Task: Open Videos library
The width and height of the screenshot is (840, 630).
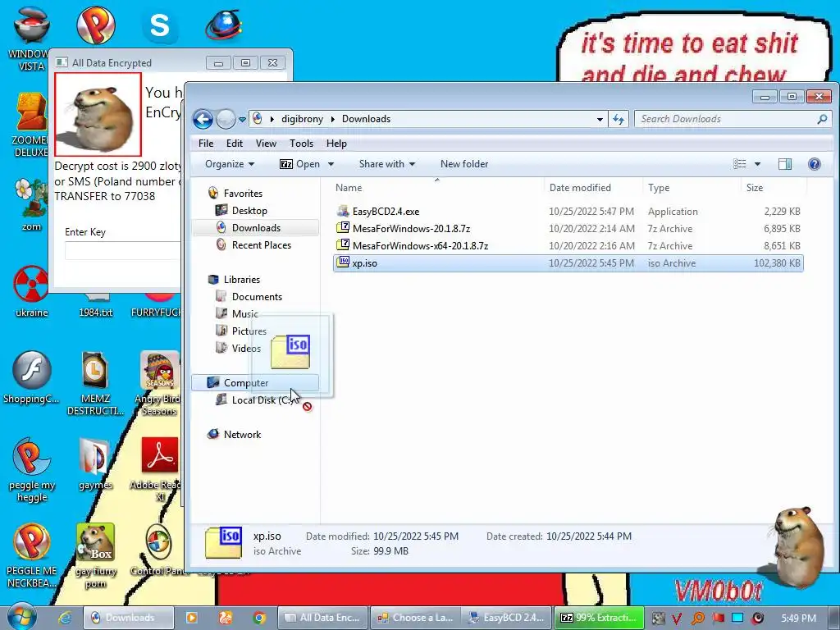Action: pos(246,348)
